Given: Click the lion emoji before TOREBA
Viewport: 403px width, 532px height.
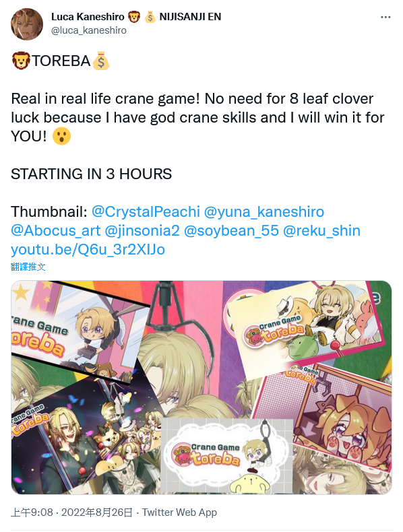Looking at the screenshot, I should (x=21, y=61).
